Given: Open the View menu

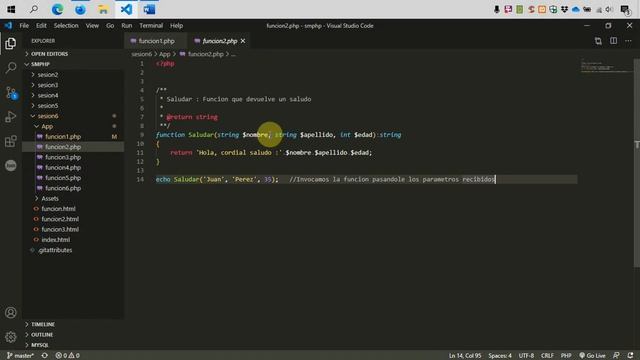Looking at the screenshot, I should coord(92,25).
